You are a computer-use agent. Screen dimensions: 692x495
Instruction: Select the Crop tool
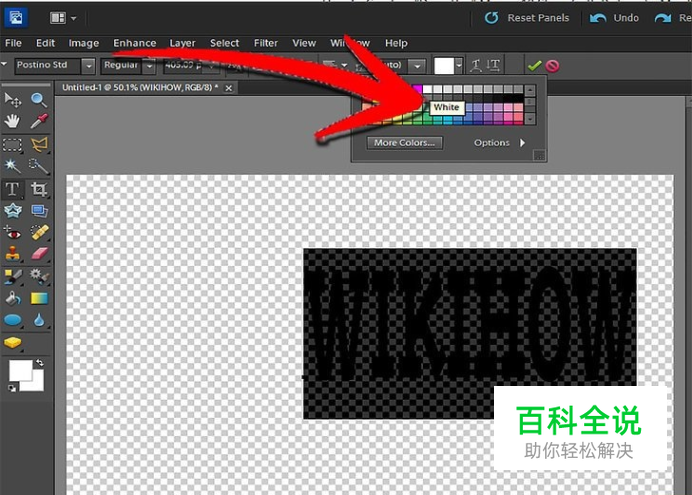point(39,189)
